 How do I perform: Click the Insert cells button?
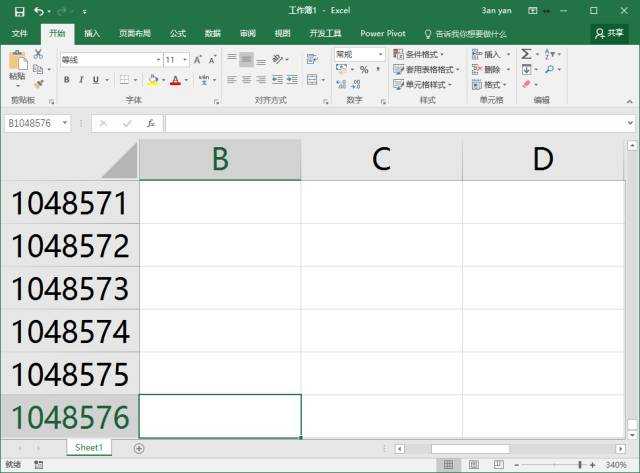click(x=491, y=54)
